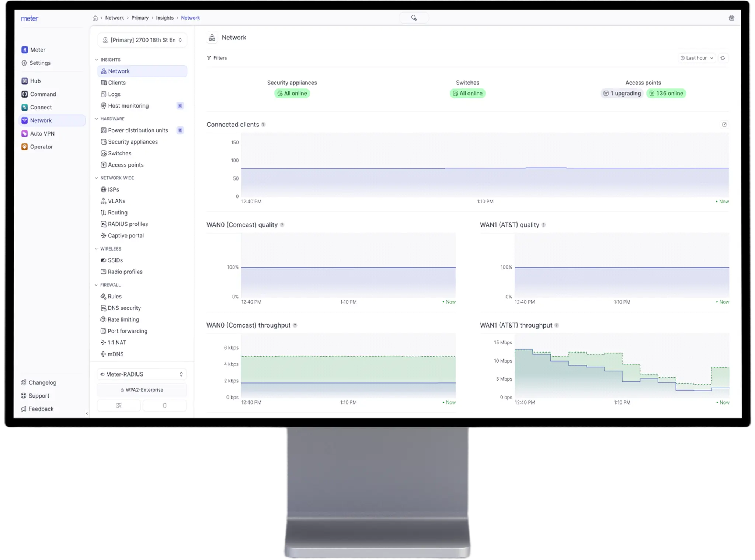Click the Host monitoring alert badge
755x560 pixels.
180,106
